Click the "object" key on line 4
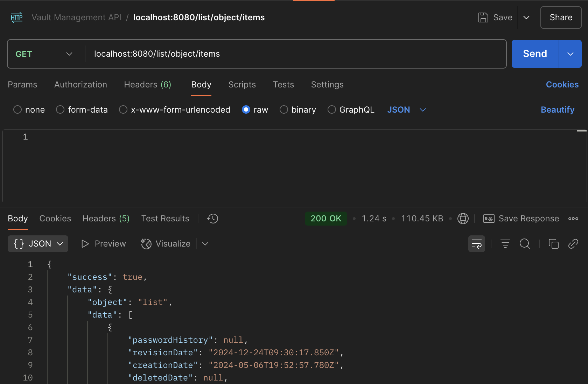 [107, 302]
